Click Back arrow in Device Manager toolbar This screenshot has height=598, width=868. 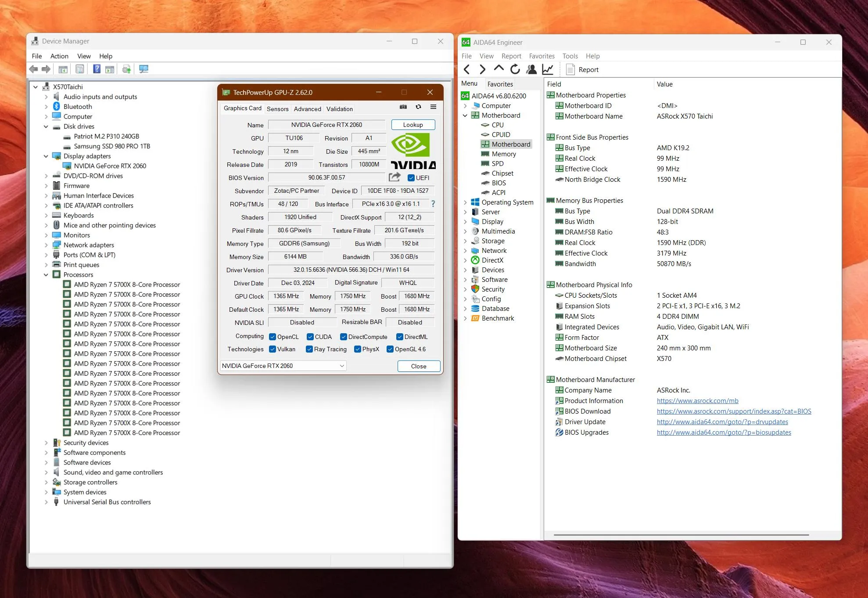(x=33, y=69)
